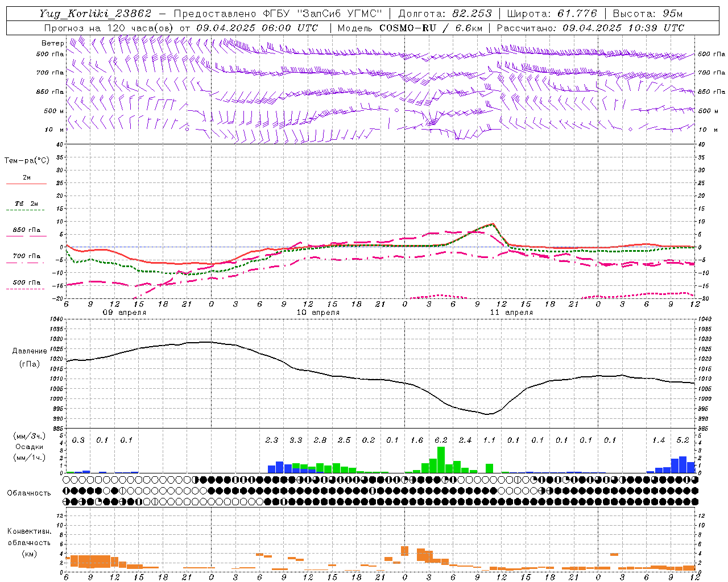Select the latitude value 61.776
728x582 pixels.
coord(578,14)
